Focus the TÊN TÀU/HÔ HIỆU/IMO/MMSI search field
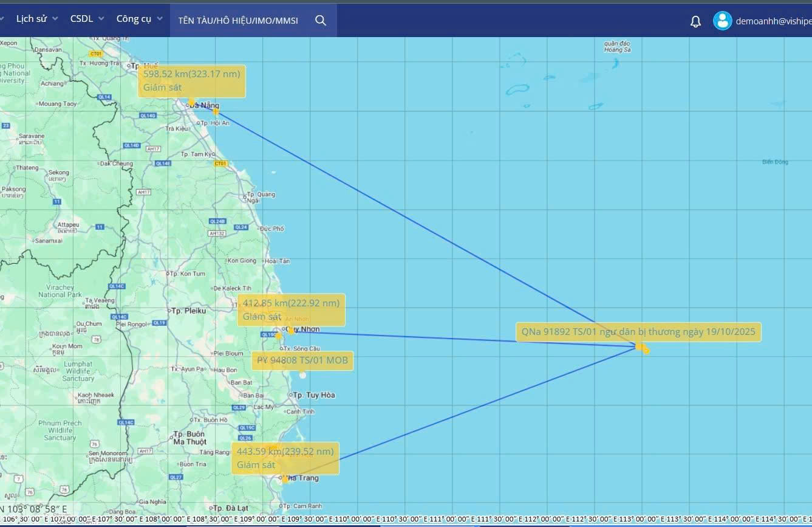The height and width of the screenshot is (527, 812). [238, 21]
